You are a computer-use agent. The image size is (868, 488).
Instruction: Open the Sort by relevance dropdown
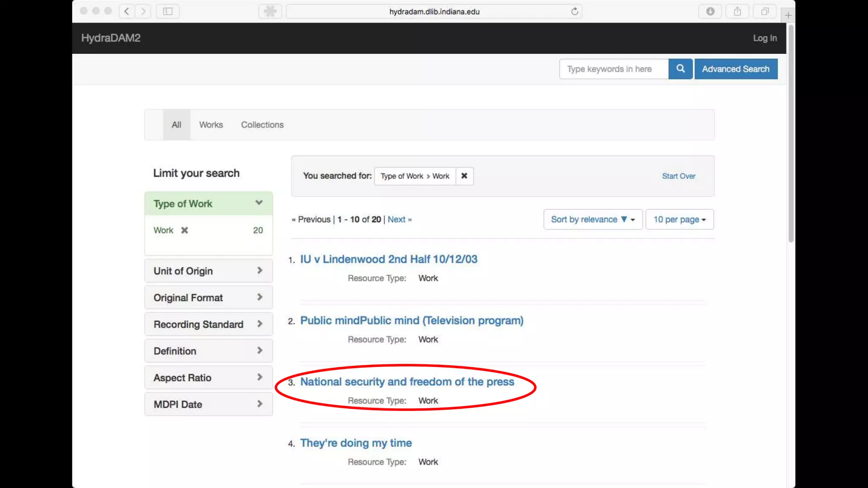click(x=593, y=219)
